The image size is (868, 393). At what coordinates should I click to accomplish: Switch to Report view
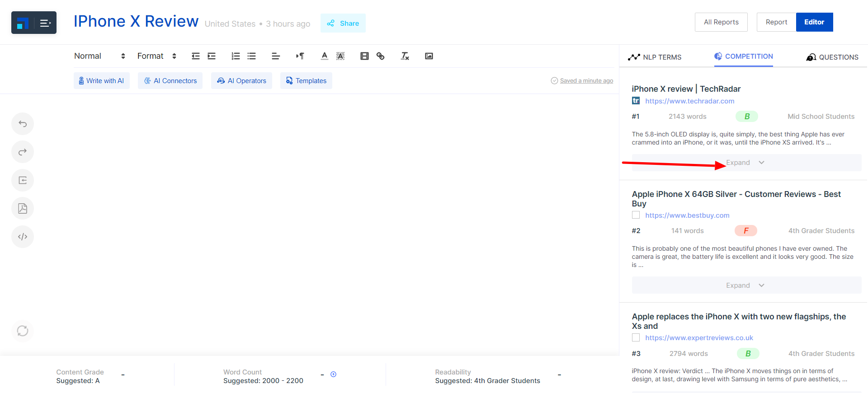[776, 22]
